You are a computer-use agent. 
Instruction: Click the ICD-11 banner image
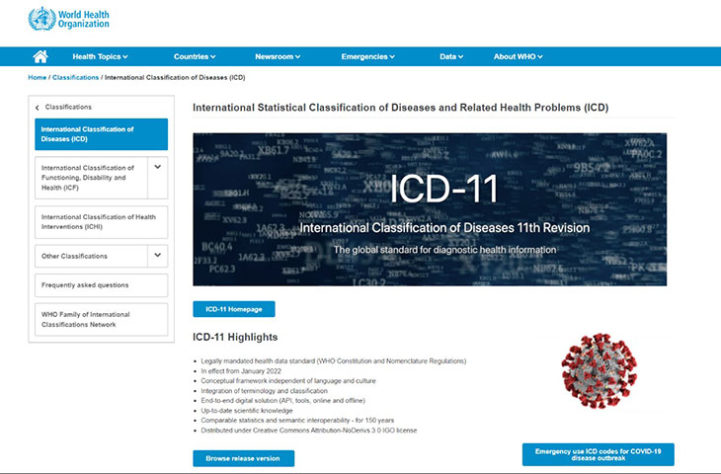[429, 209]
